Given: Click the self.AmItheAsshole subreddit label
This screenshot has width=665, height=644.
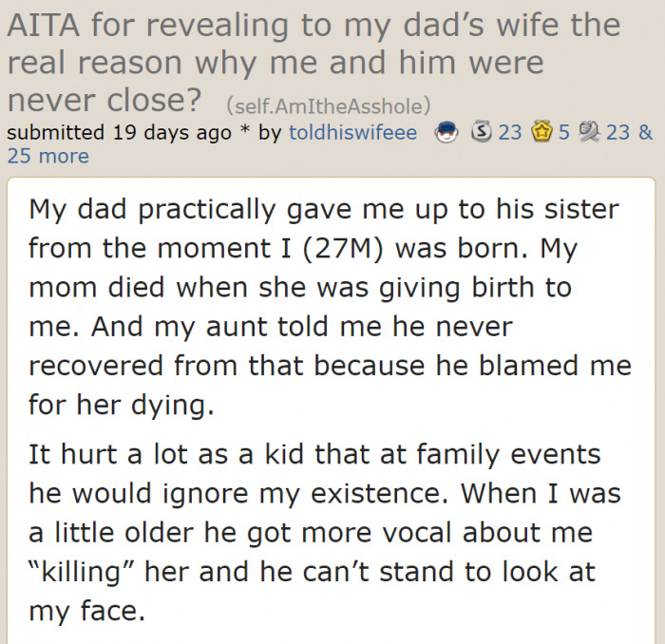Looking at the screenshot, I should pyautogui.click(x=329, y=103).
